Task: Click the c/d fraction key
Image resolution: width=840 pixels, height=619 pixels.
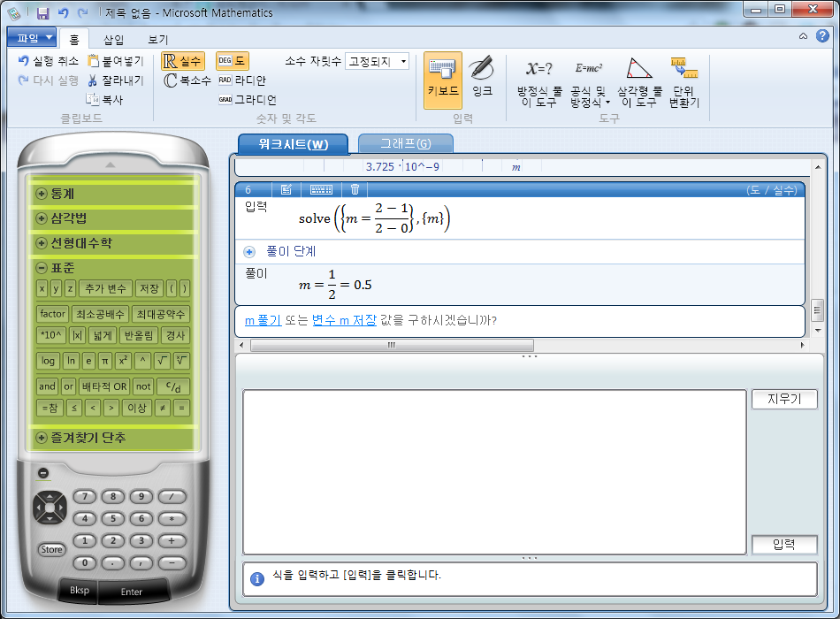Action: tap(173, 386)
